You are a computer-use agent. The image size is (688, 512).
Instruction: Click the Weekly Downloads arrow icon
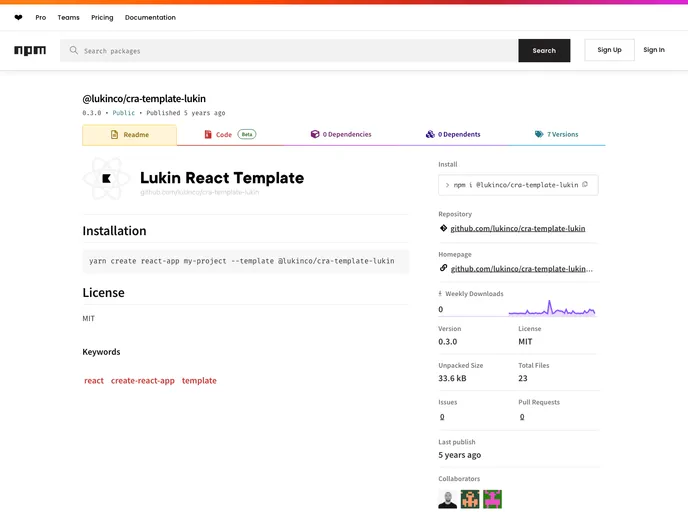[x=440, y=294]
